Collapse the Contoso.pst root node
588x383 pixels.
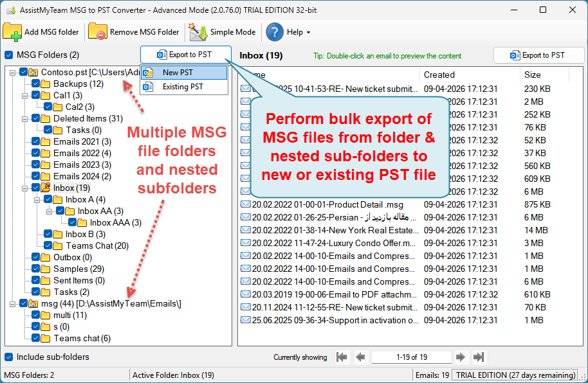click(12, 73)
